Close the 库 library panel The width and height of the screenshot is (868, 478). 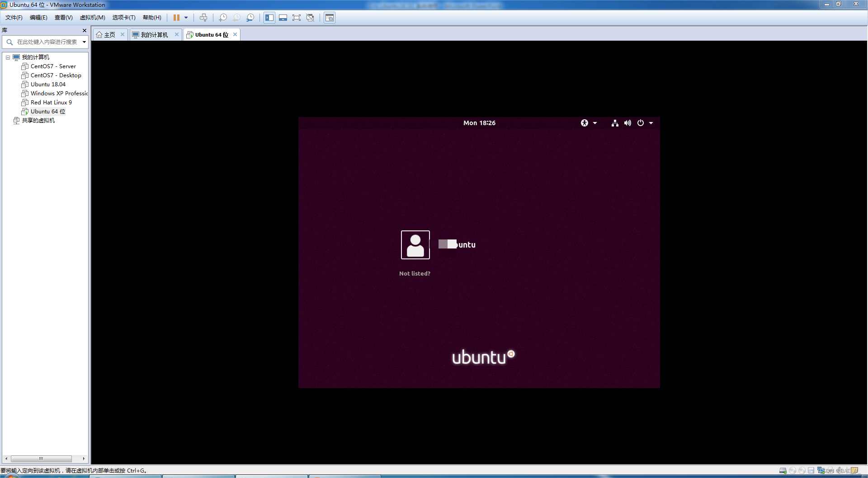(85, 30)
